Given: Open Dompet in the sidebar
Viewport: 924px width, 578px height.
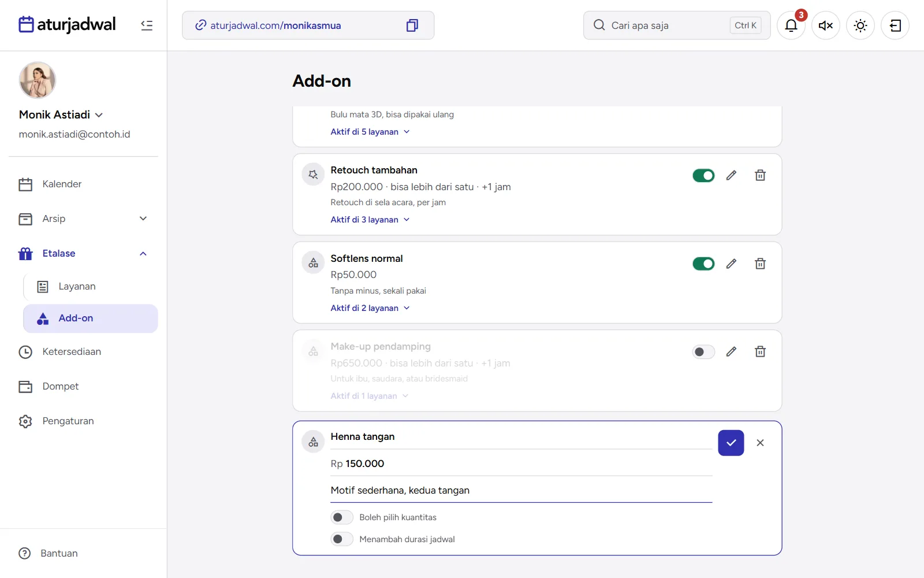Looking at the screenshot, I should point(83,386).
